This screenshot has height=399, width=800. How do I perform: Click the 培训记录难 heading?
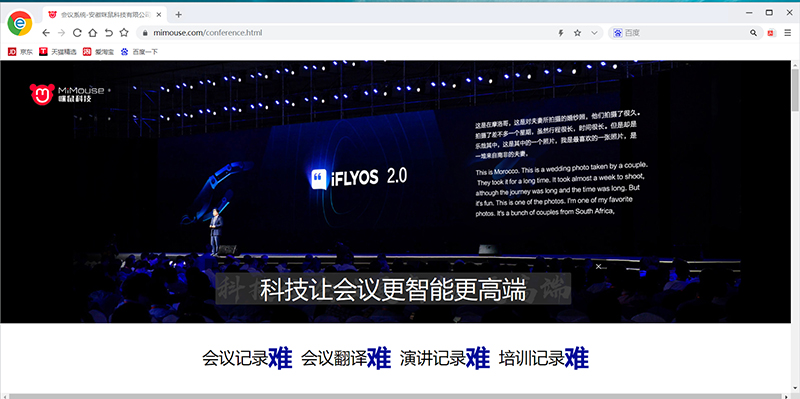[544, 358]
